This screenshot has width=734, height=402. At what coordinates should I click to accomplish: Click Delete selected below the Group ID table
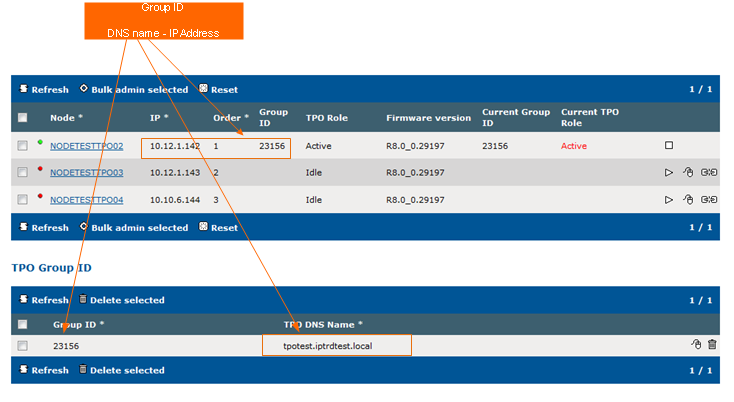coord(122,370)
